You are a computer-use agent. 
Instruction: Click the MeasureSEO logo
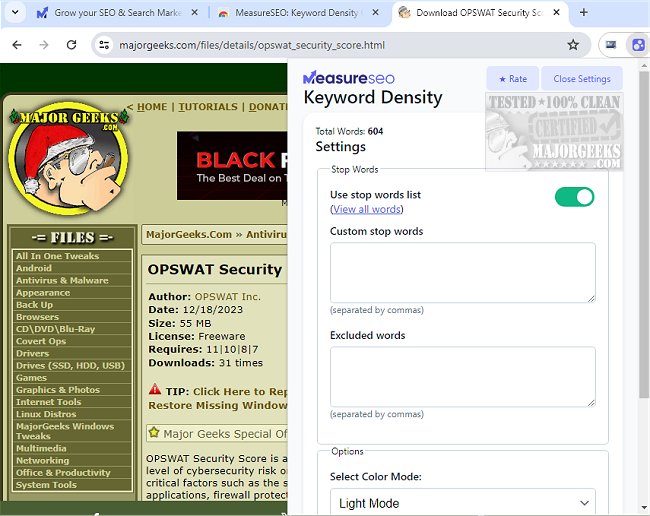349,78
